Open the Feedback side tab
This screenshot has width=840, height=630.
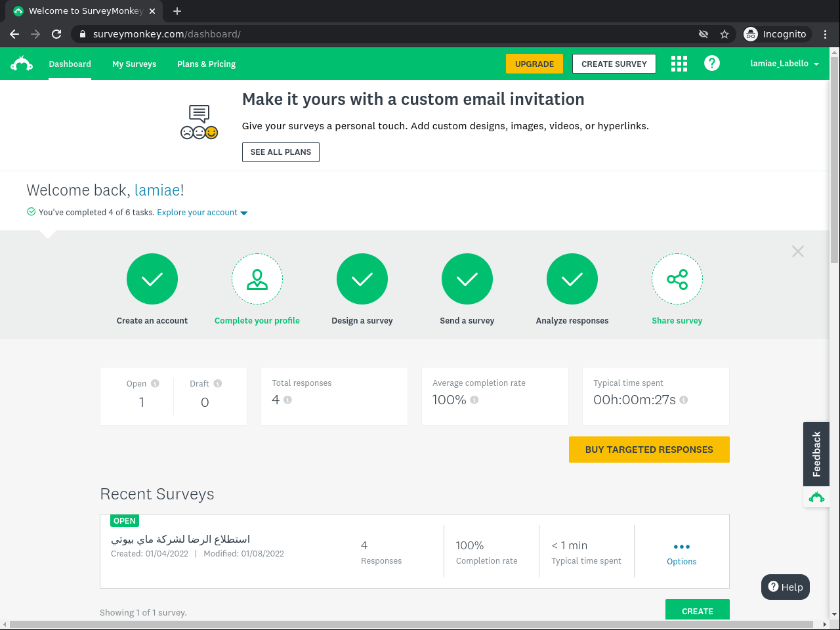pyautogui.click(x=816, y=454)
